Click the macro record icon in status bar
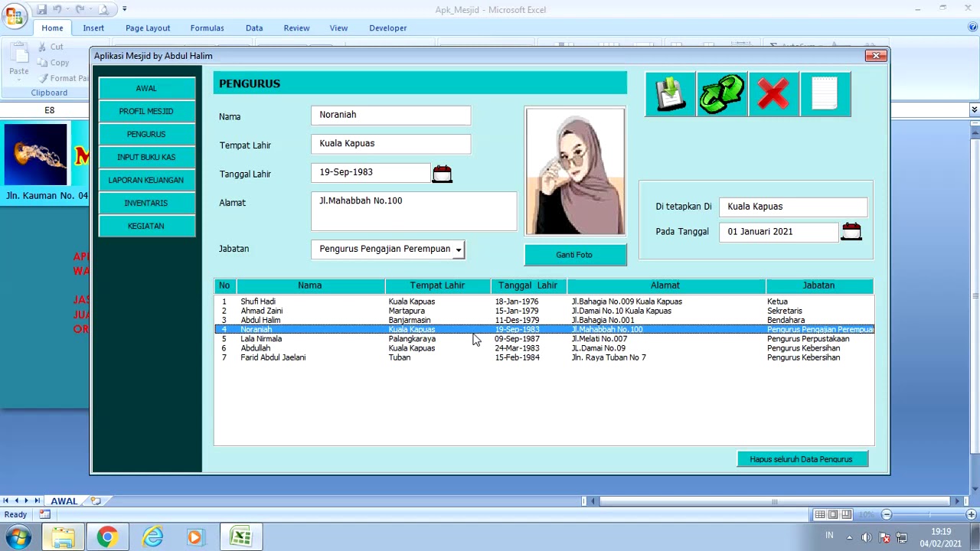The width and height of the screenshot is (980, 551). tap(45, 514)
